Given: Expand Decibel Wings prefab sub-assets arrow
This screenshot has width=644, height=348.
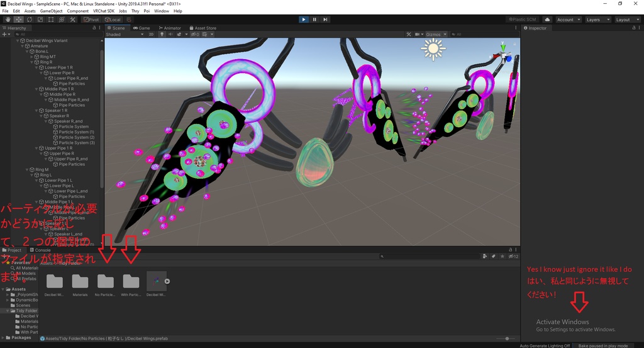Looking at the screenshot, I should (x=167, y=281).
